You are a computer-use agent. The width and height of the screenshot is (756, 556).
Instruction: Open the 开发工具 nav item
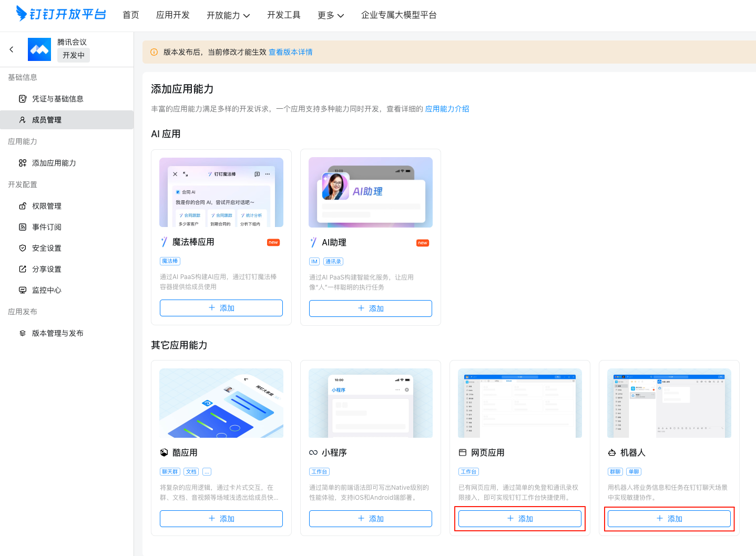pos(284,15)
